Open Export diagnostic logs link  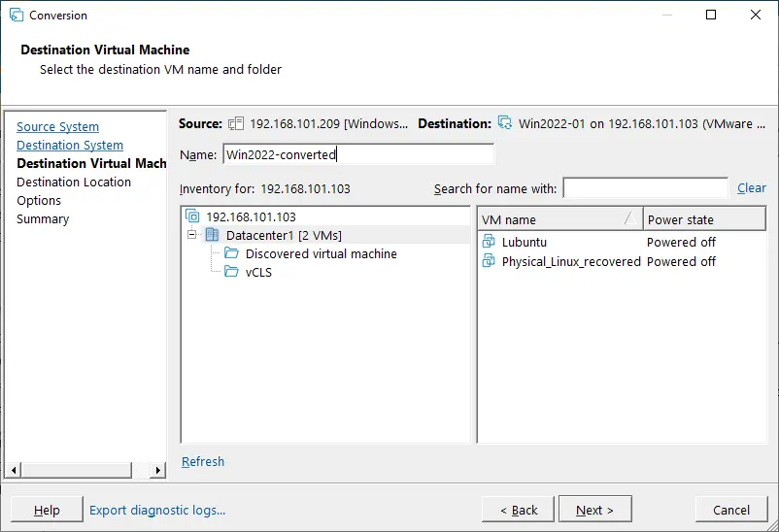point(157,510)
